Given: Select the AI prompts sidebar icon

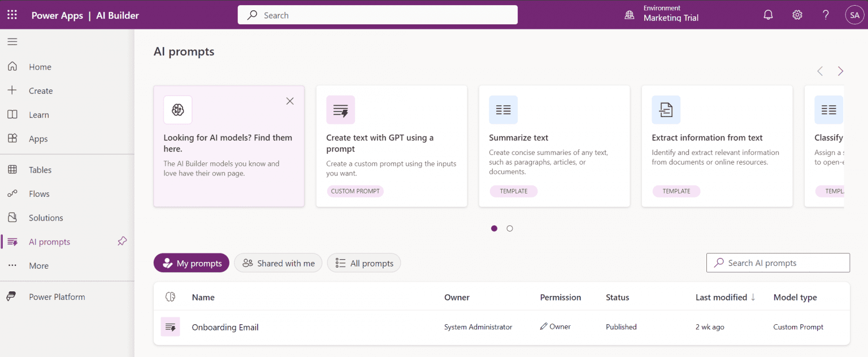Looking at the screenshot, I should pyautogui.click(x=12, y=242).
